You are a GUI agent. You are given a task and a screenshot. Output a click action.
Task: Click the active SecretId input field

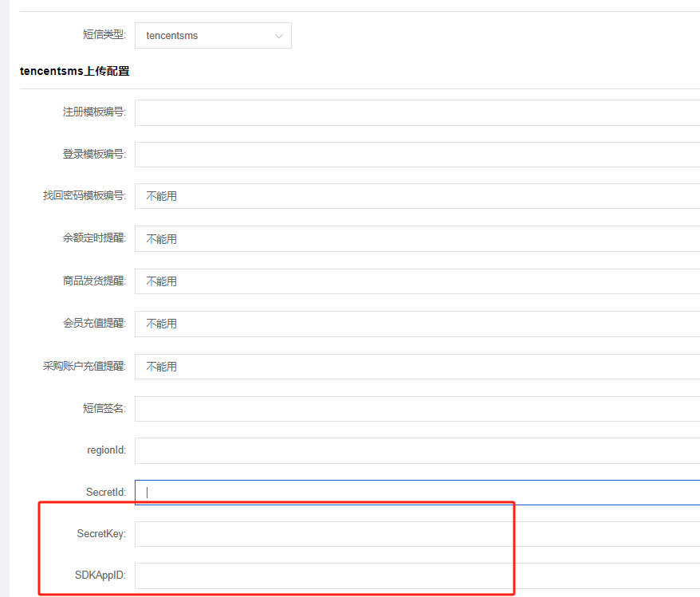(416, 493)
